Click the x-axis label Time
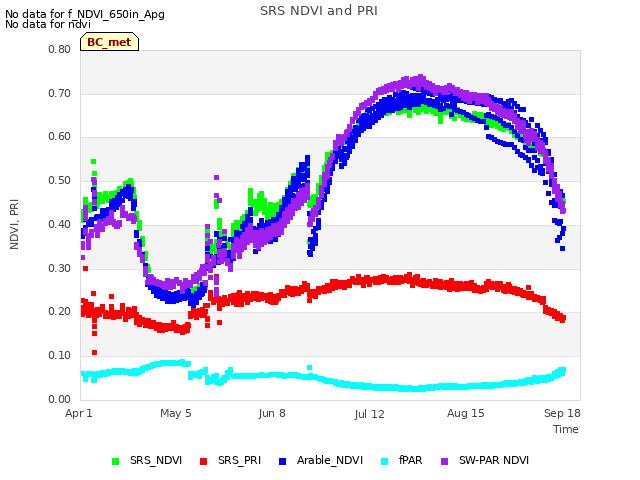 [x=566, y=429]
